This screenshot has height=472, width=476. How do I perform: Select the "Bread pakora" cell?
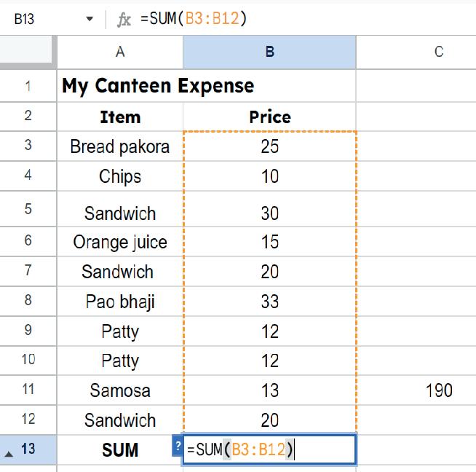(x=119, y=146)
